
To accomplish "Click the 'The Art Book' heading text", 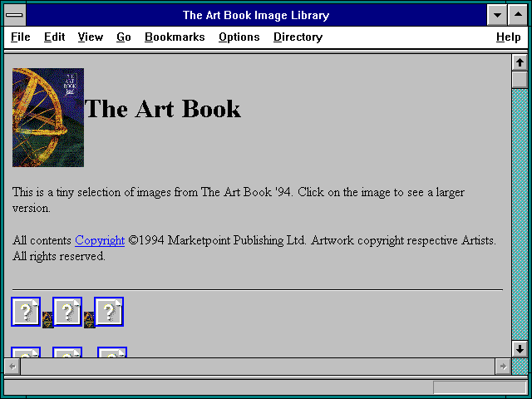I will 163,109.
